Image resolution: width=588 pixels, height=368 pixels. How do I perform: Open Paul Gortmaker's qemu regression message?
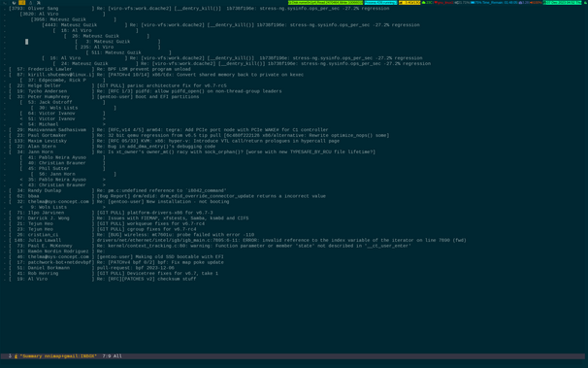pyautogui.click(x=199, y=135)
